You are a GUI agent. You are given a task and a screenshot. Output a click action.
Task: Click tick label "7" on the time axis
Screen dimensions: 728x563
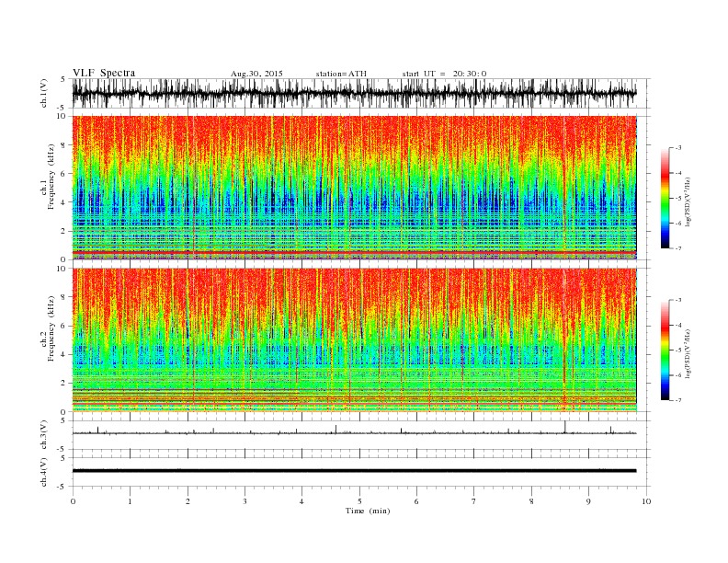(x=474, y=501)
